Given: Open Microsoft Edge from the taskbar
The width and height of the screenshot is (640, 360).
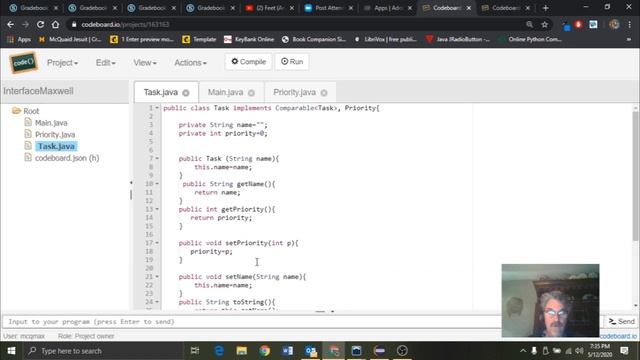Looking at the screenshot, I should click(x=219, y=351).
